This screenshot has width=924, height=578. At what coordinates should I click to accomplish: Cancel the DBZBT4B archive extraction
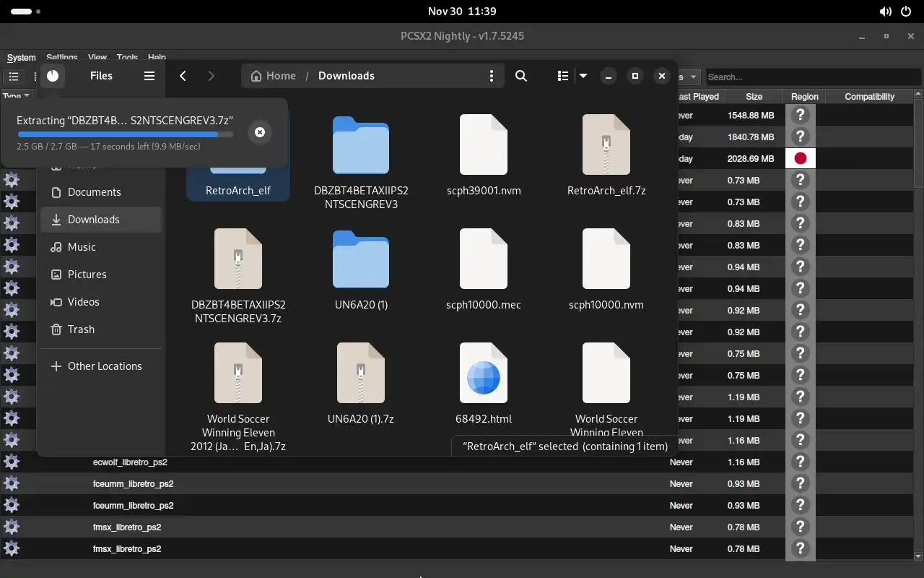[260, 132]
